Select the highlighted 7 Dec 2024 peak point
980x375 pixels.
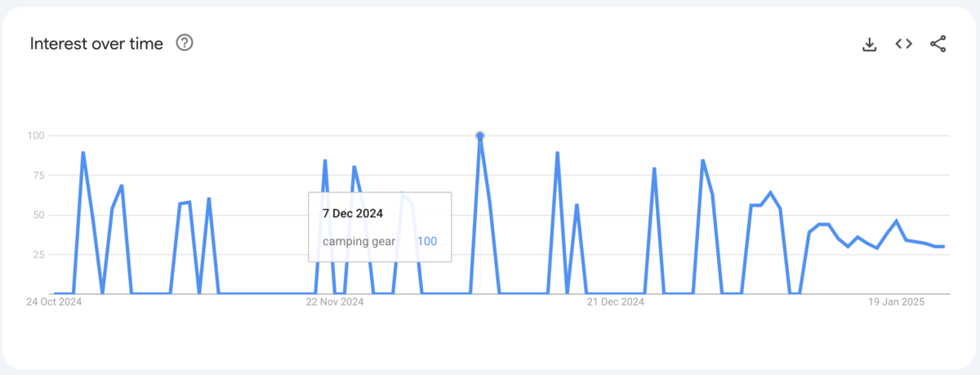coord(480,136)
